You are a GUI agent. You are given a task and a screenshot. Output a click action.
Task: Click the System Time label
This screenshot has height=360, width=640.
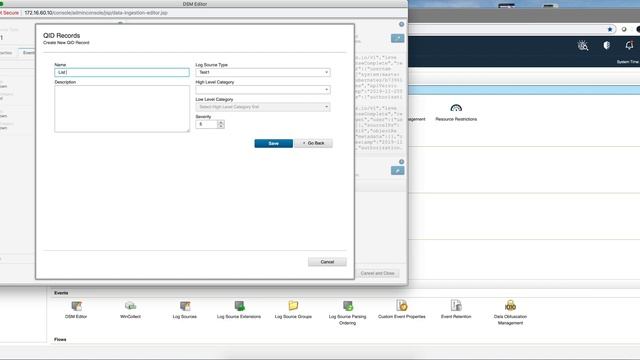coord(628,62)
